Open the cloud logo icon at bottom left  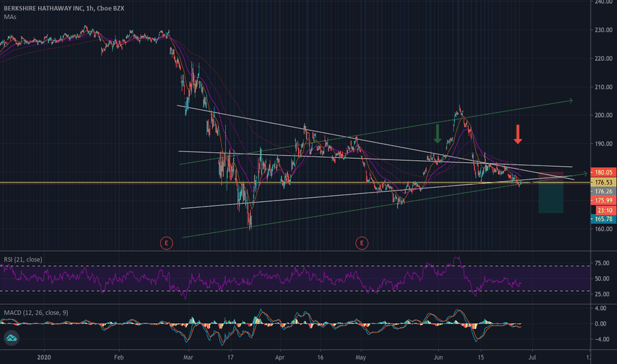(11, 338)
